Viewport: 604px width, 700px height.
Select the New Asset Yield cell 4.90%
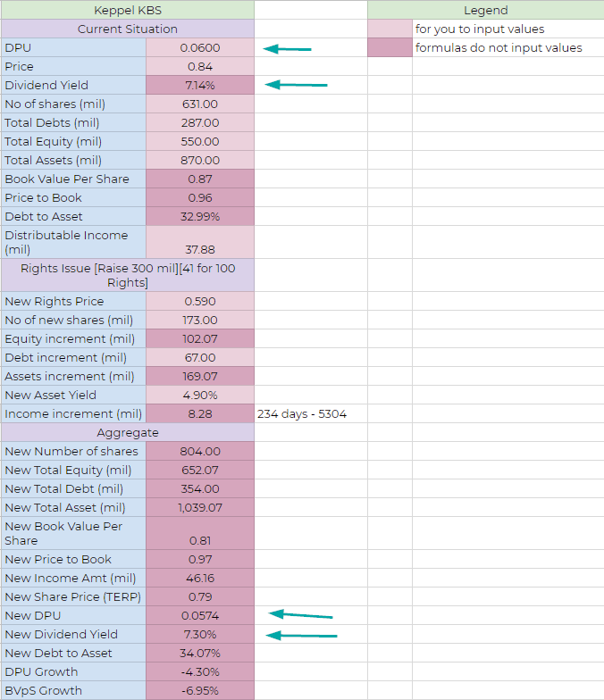(200, 396)
